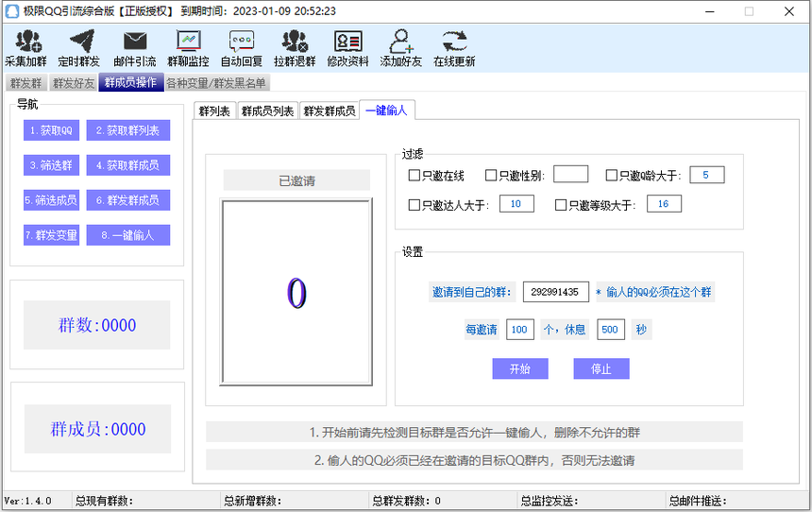
Task: Click 每邀请 label in 设置
Action: (x=482, y=330)
